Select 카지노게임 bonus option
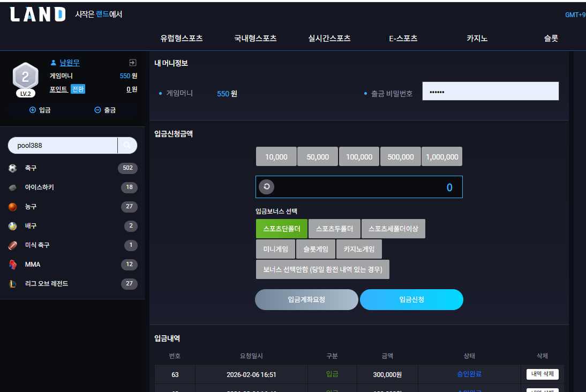The width and height of the screenshot is (586, 392). (359, 249)
